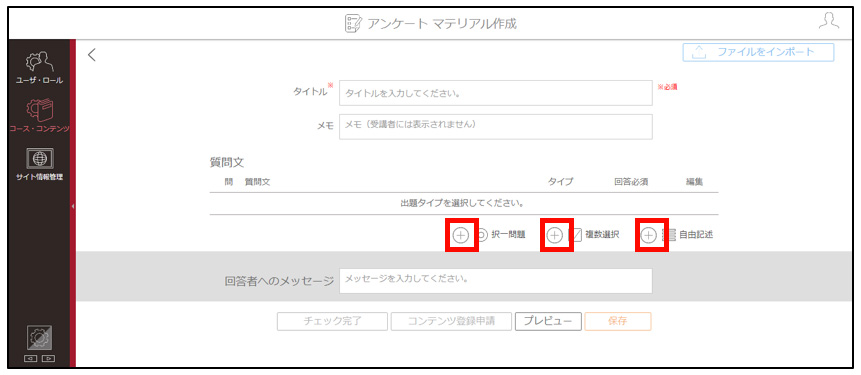
Task: Click the 出題タイプを選択してください text
Action: click(x=463, y=203)
